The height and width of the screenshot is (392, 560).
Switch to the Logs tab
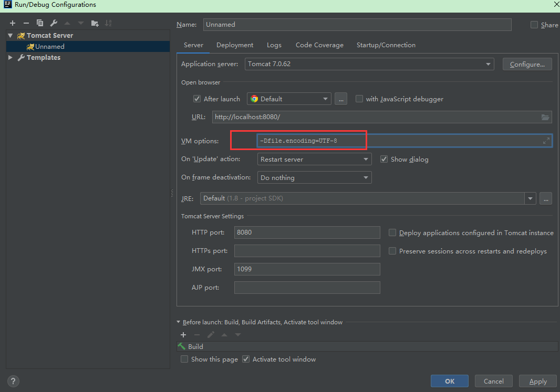274,45
